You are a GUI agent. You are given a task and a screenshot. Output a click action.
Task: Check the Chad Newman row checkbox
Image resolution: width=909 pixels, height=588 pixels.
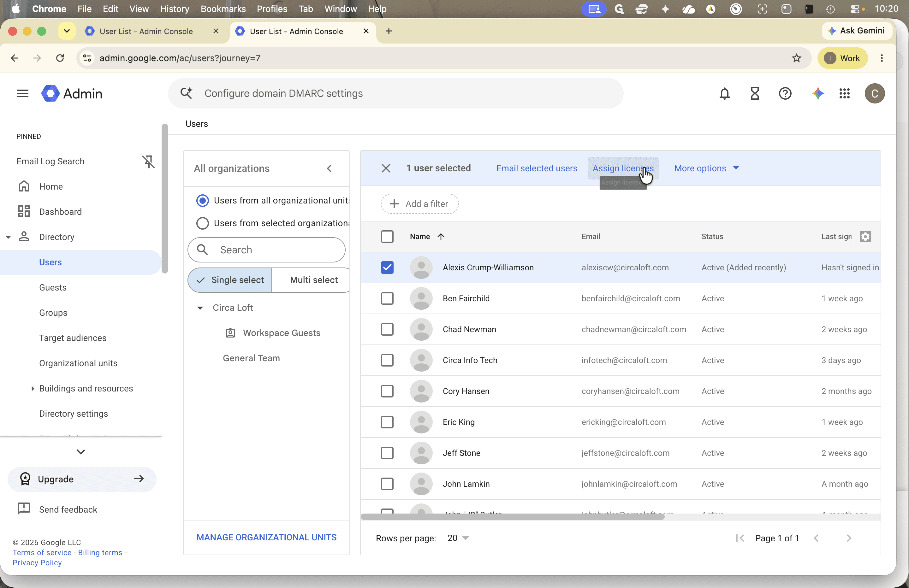(x=387, y=330)
